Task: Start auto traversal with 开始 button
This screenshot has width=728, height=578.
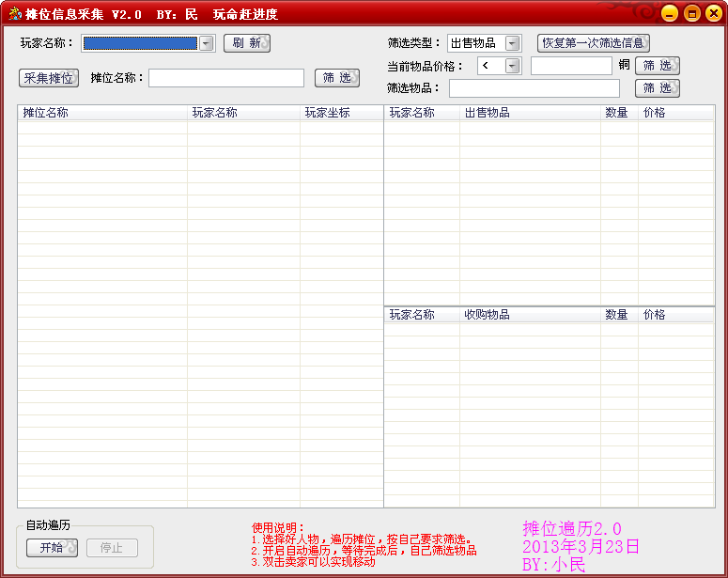Action: click(x=52, y=548)
